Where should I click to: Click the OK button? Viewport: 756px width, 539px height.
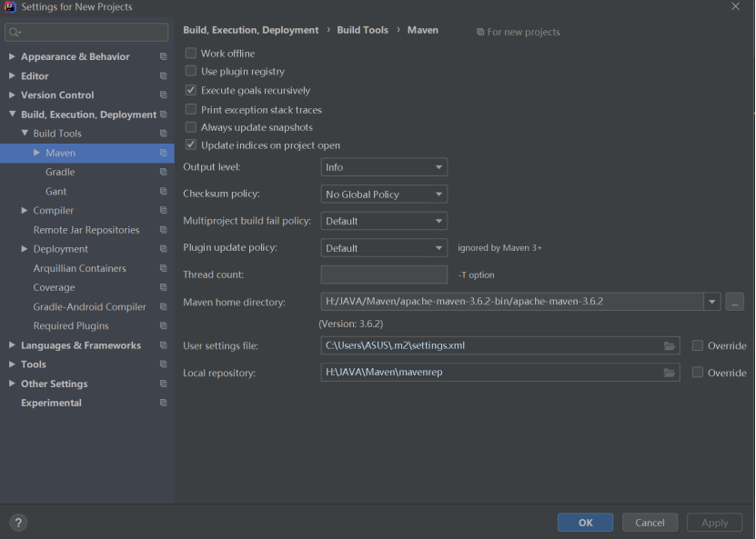point(585,523)
